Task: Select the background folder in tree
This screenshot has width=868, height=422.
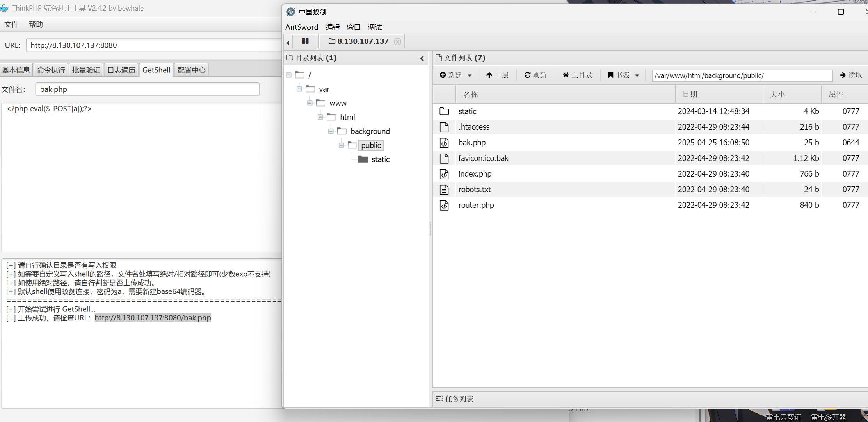Action: [x=370, y=131]
